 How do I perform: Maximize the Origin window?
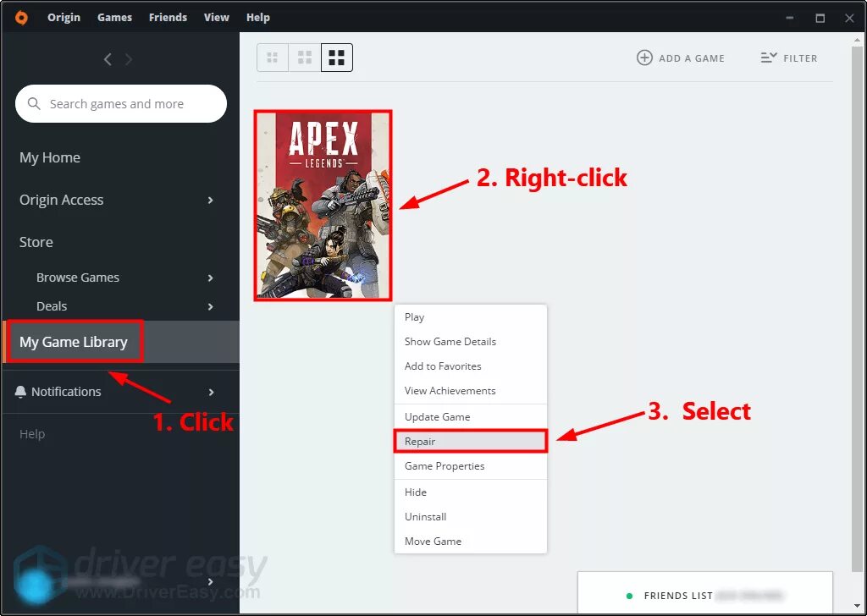click(820, 18)
